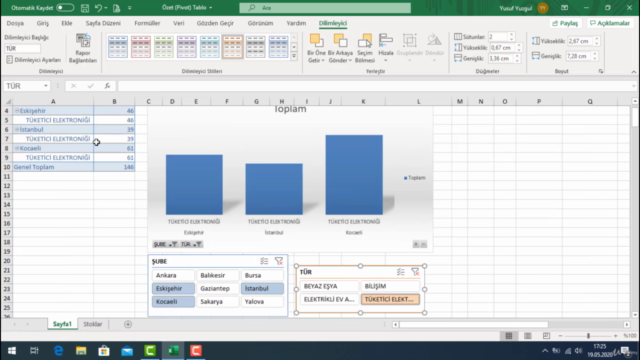Click the Task View taskbar icon
This screenshot has height=360, width=640.
click(x=34, y=351)
